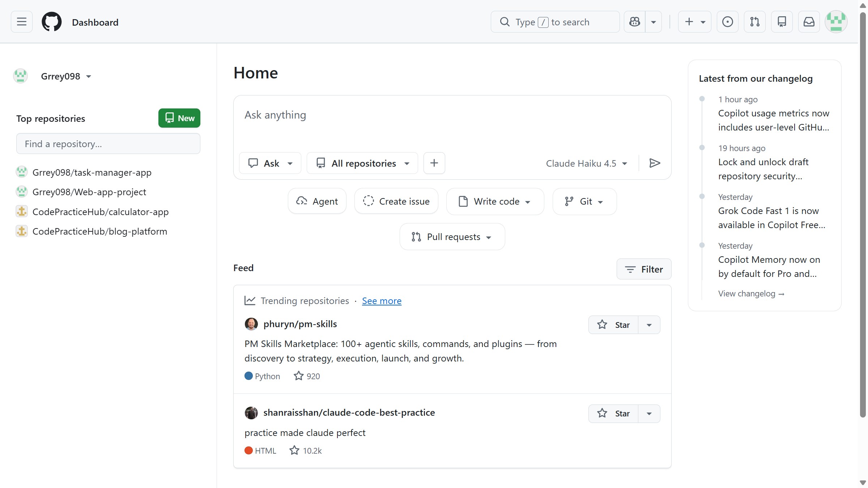The height and width of the screenshot is (488, 868).
Task: Click the green New repository button
Action: 179,118
